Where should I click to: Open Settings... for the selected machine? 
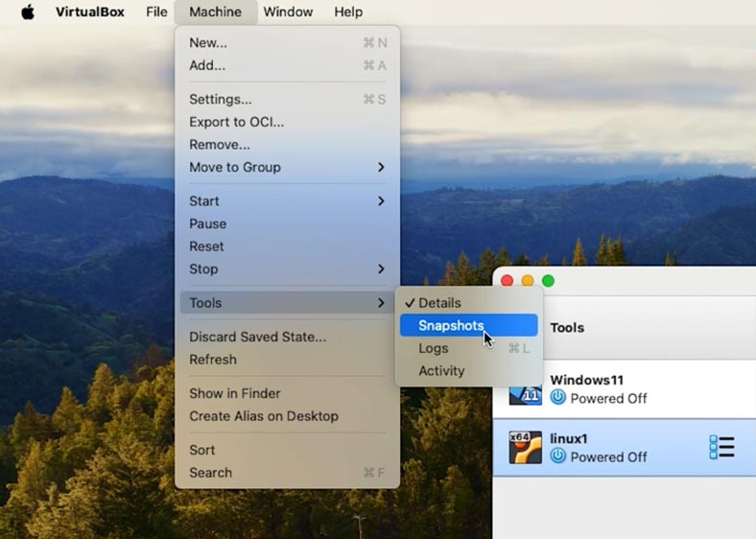click(288, 100)
